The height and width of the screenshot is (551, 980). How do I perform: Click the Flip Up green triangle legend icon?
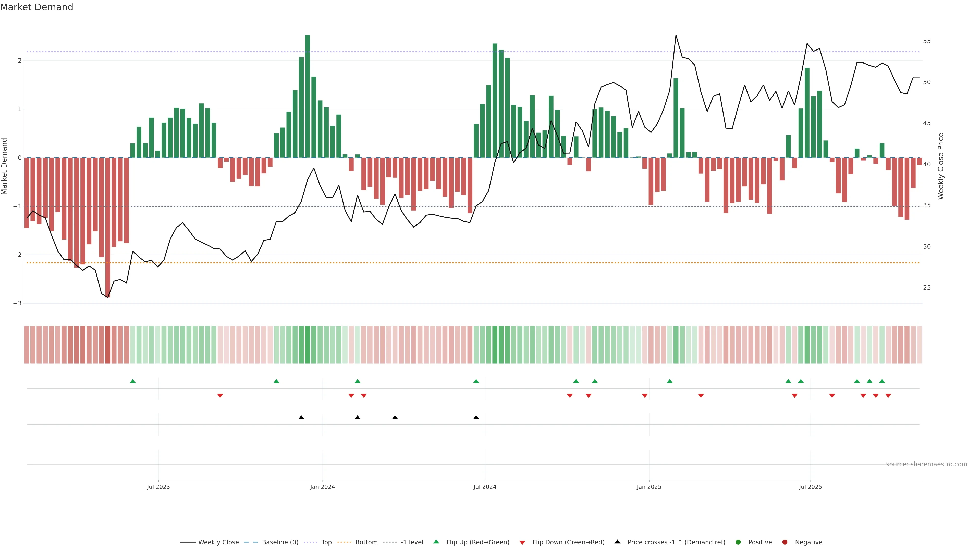[436, 542]
